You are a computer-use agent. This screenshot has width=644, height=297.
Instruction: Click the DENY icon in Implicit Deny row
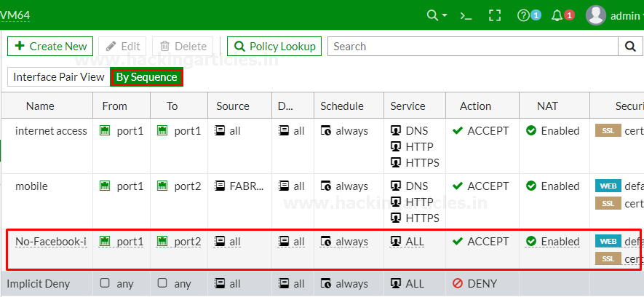click(458, 283)
